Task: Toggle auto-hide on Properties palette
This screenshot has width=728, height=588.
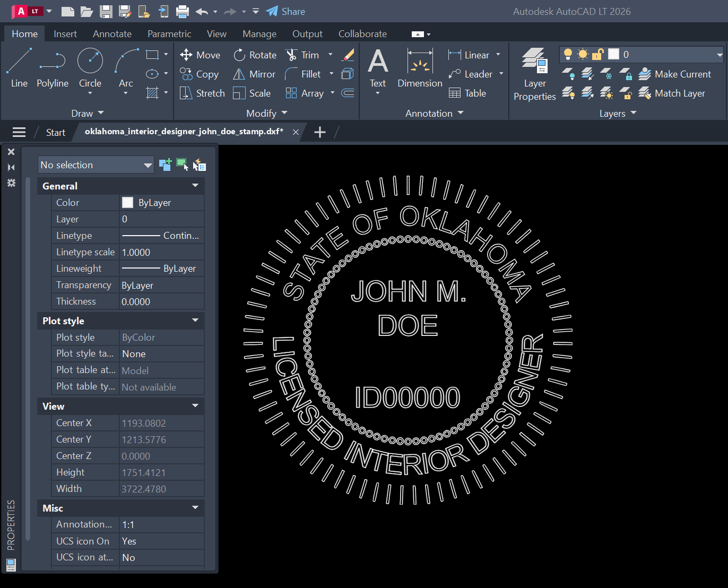Action: (11, 167)
